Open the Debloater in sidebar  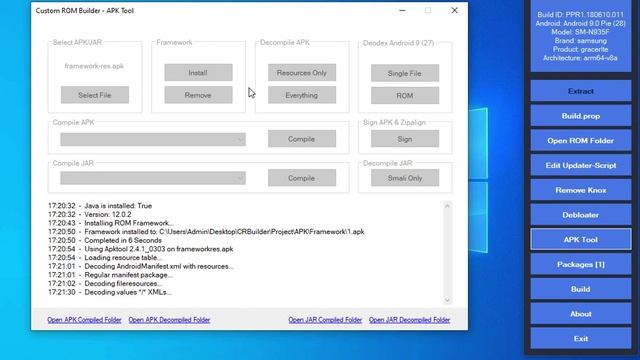point(580,215)
